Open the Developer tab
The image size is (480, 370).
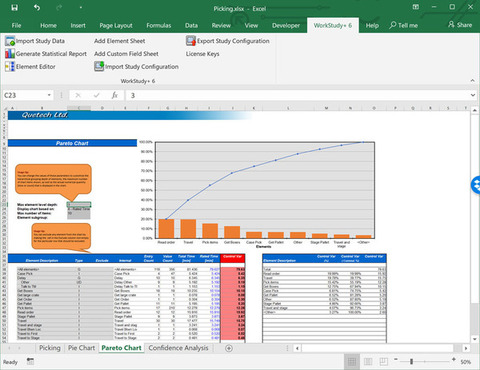click(x=286, y=25)
